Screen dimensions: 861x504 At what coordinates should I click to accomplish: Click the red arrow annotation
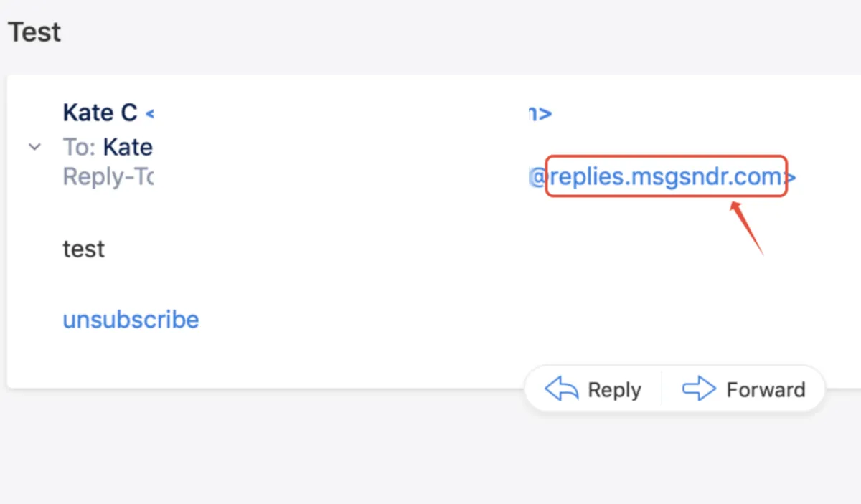point(746,228)
